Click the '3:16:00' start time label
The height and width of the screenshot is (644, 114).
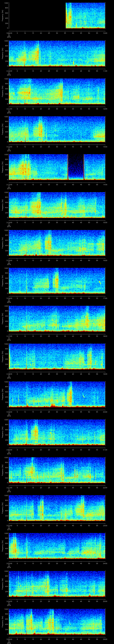[x=9, y=298]
